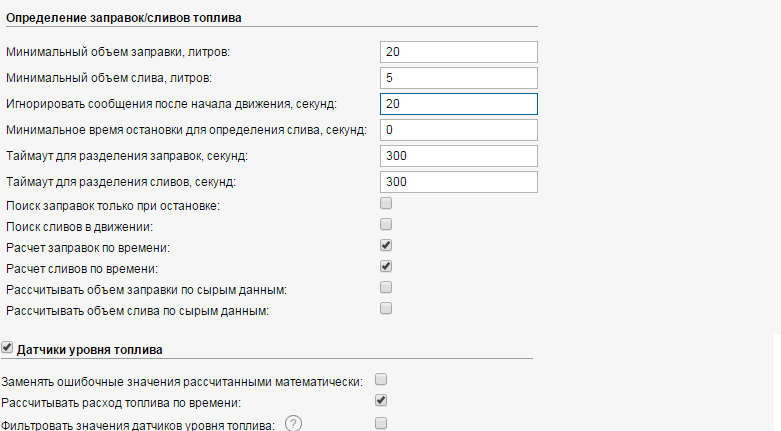Toggle the 'Датчики уровня топлива' section checkbox
This screenshot has width=781, height=431.
9,348
